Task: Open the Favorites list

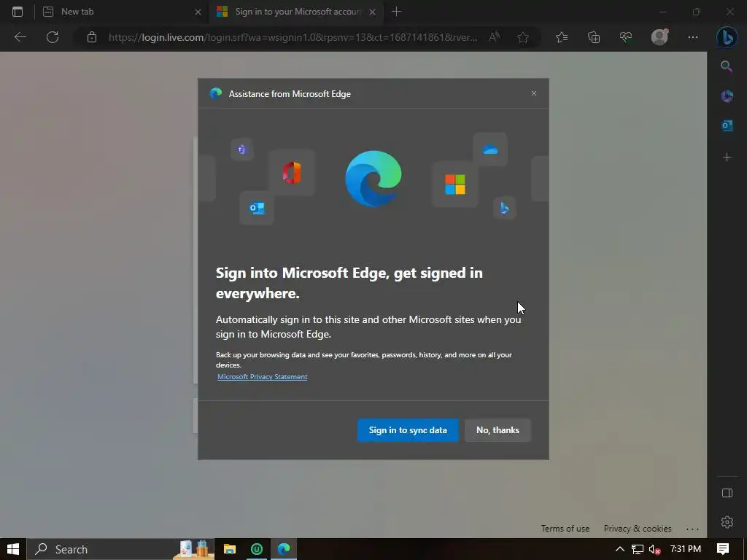Action: pos(562,37)
